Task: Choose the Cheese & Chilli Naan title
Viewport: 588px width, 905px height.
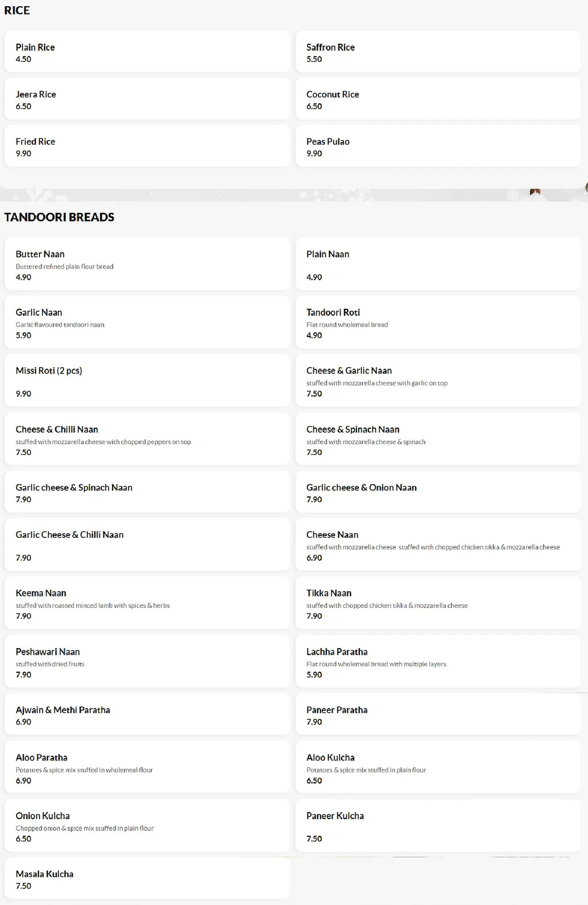Action: click(x=57, y=429)
